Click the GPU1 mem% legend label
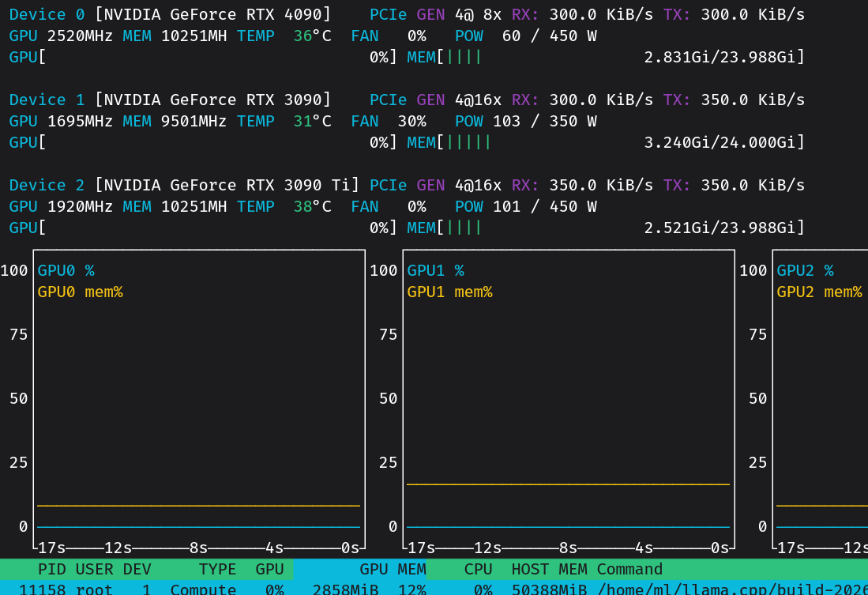The width and height of the screenshot is (868, 595). [450, 292]
